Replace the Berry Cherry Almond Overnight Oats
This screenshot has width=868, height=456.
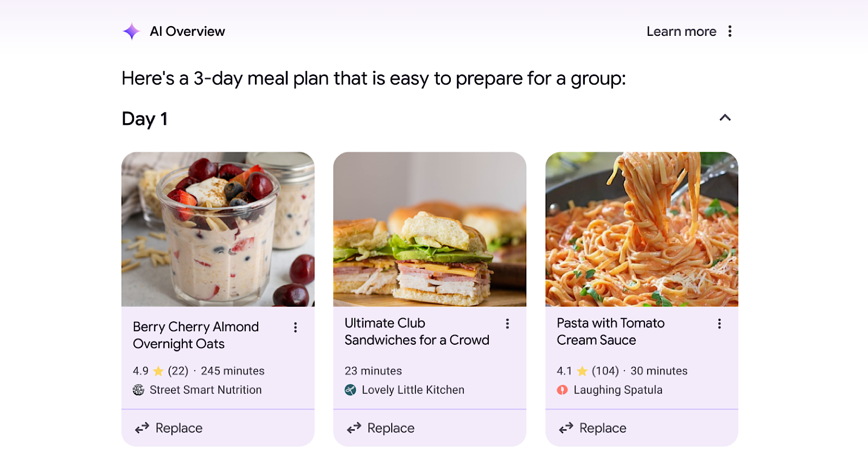tap(178, 428)
